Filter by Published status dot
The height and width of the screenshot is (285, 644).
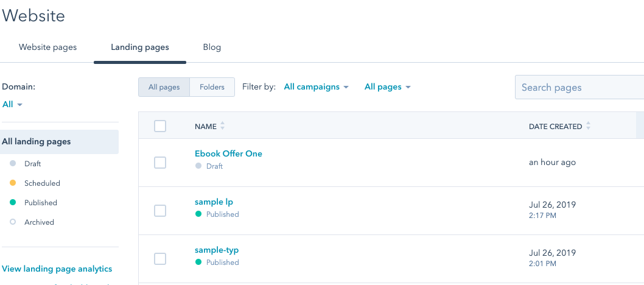pyautogui.click(x=13, y=203)
